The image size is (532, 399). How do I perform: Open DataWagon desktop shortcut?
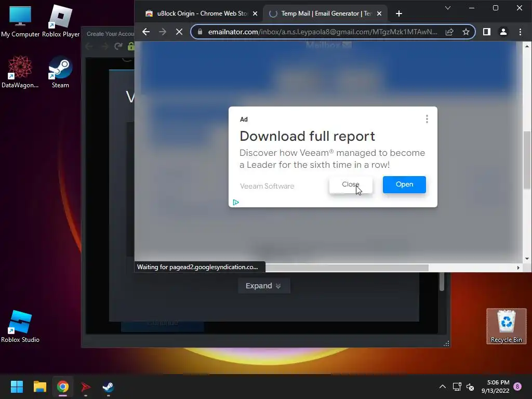(20, 72)
